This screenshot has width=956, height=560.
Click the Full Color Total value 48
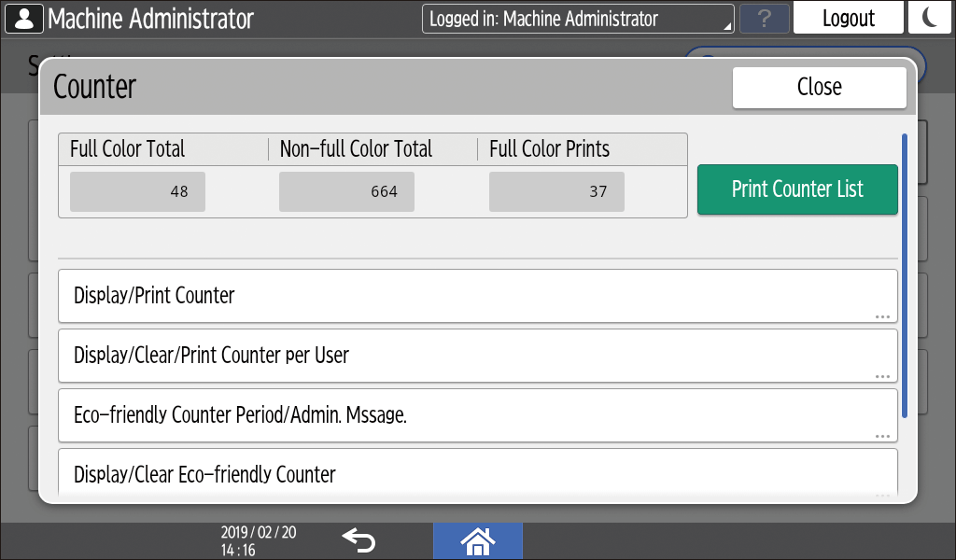tap(137, 192)
